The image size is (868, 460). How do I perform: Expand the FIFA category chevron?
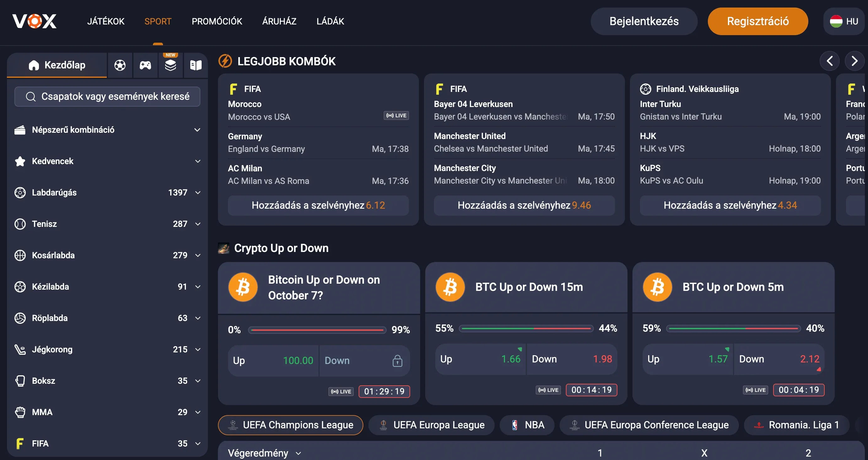pyautogui.click(x=198, y=444)
